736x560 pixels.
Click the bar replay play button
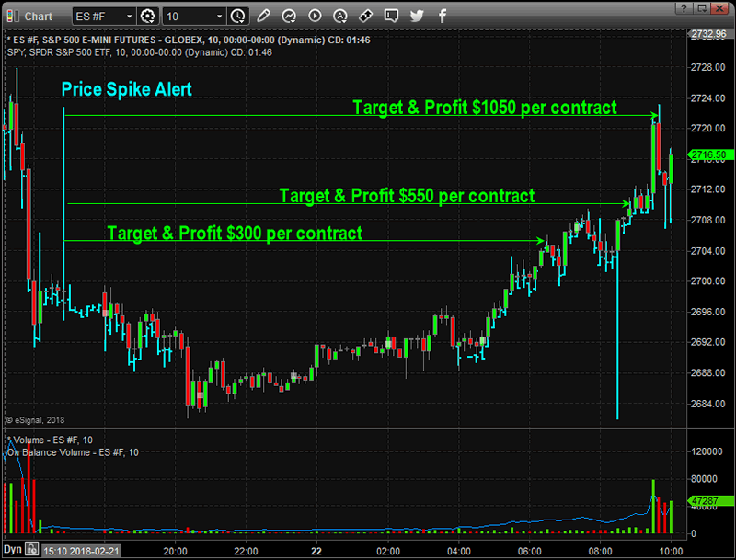tap(315, 17)
